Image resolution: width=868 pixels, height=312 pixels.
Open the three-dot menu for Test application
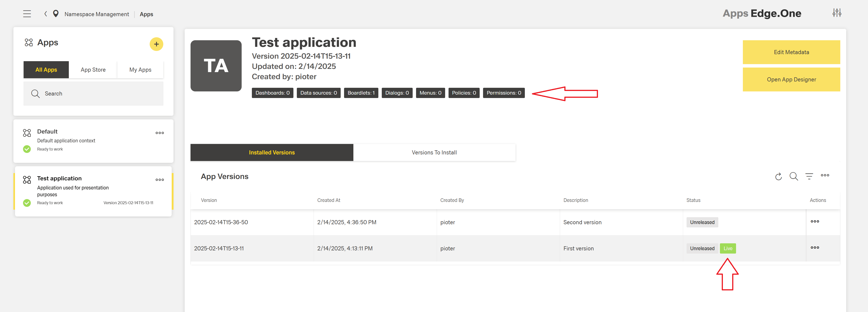(x=159, y=179)
